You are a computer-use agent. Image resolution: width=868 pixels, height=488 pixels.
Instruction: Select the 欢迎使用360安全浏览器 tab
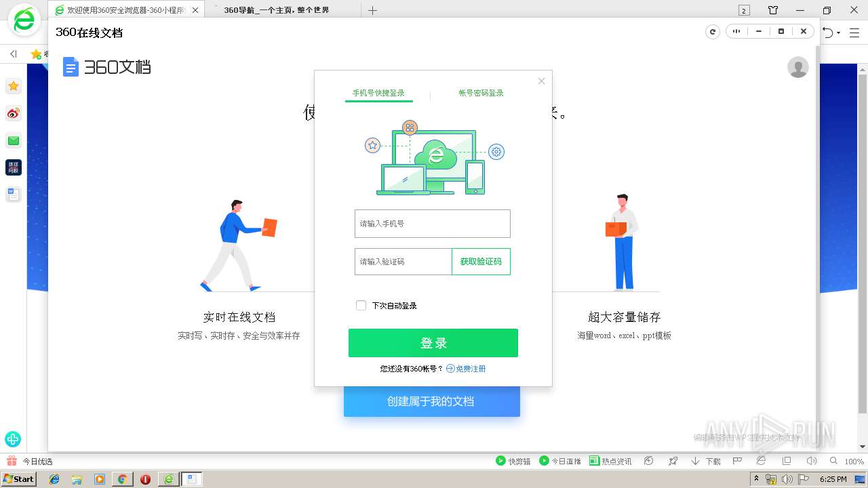coord(127,10)
